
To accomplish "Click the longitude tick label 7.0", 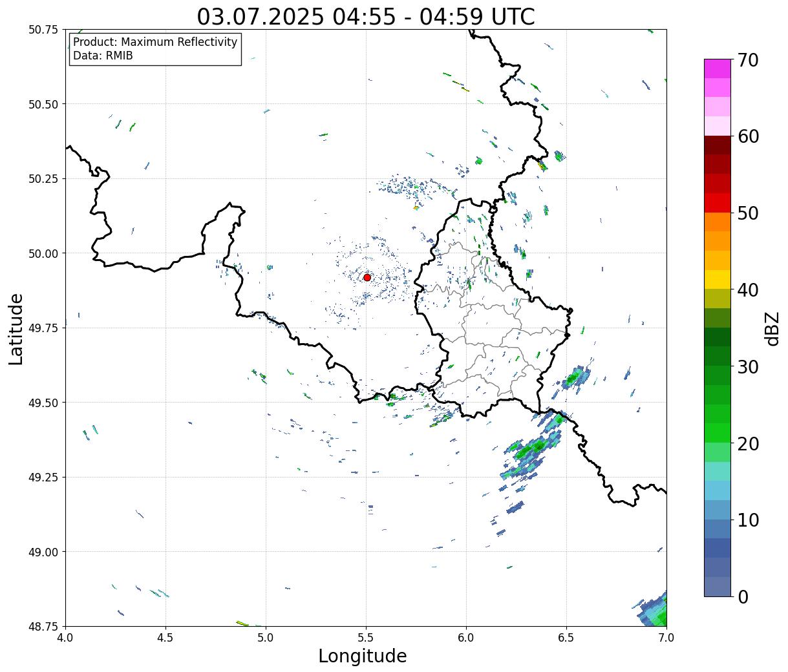I will [x=666, y=638].
